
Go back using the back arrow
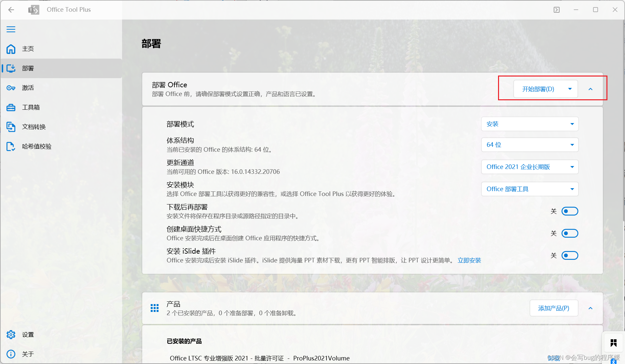click(x=11, y=9)
